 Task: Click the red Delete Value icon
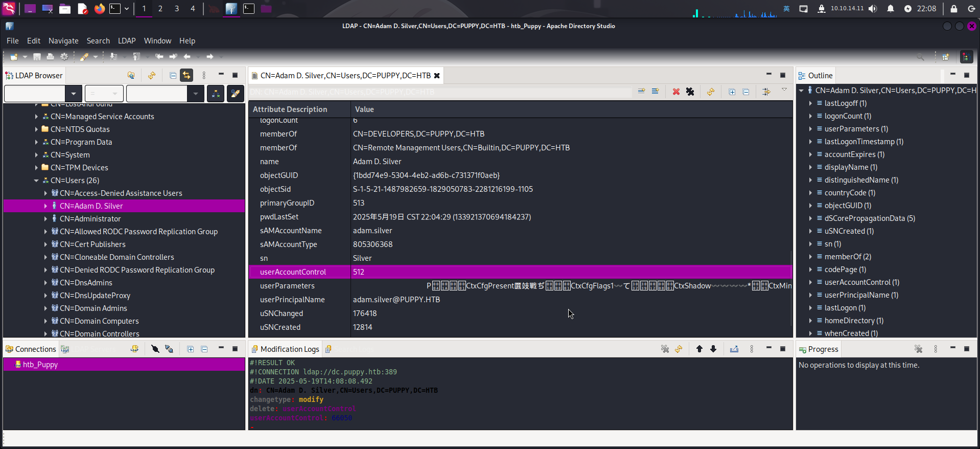(676, 92)
